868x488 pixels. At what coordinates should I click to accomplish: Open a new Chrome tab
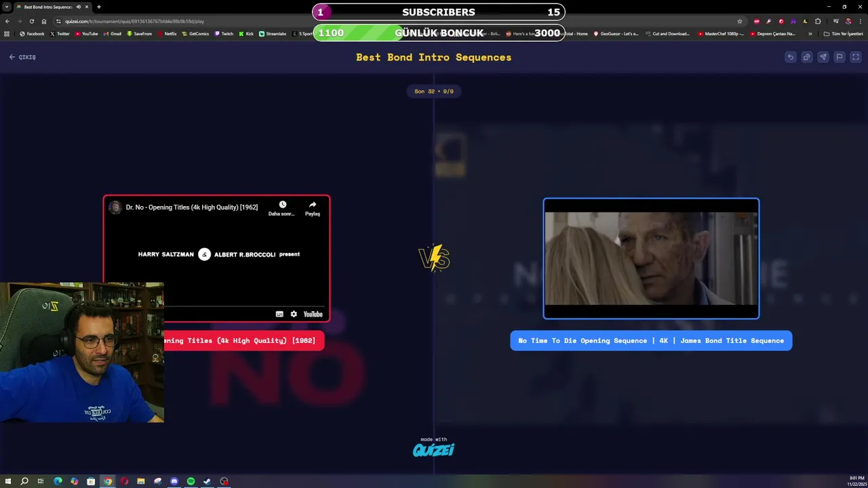coord(99,7)
